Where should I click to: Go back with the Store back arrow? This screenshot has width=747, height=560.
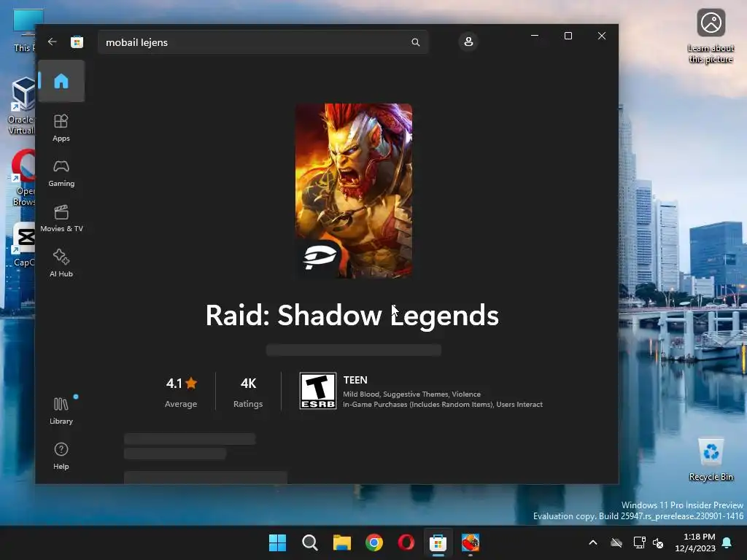[x=53, y=42]
